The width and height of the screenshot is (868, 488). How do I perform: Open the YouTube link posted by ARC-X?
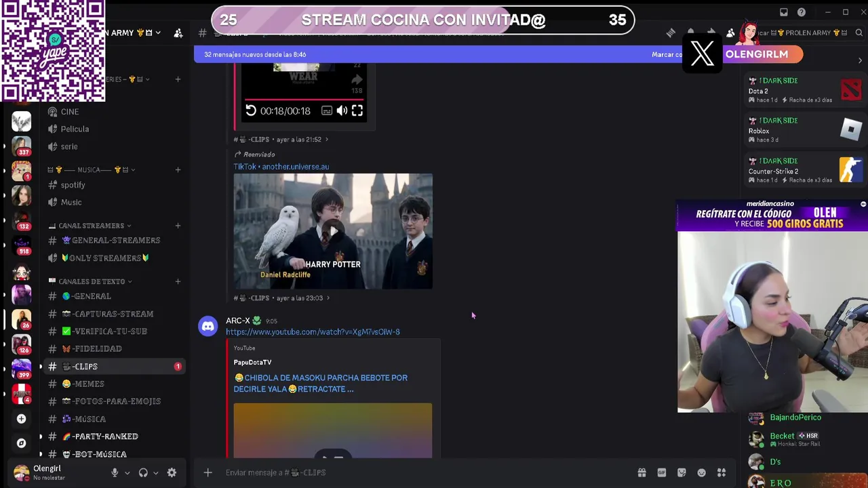tap(313, 332)
